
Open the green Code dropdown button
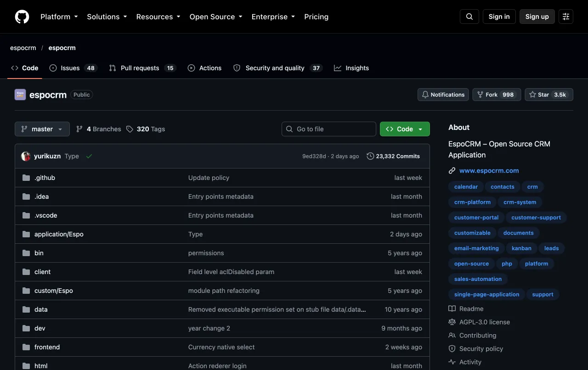point(405,129)
